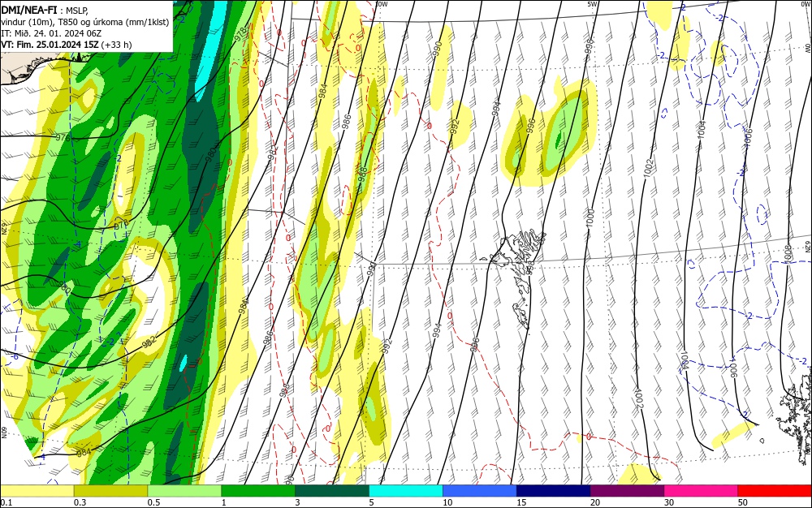This screenshot has height=508, width=812.
Task: Pick the cyan 5–10 legend swatch
Action: (406, 491)
